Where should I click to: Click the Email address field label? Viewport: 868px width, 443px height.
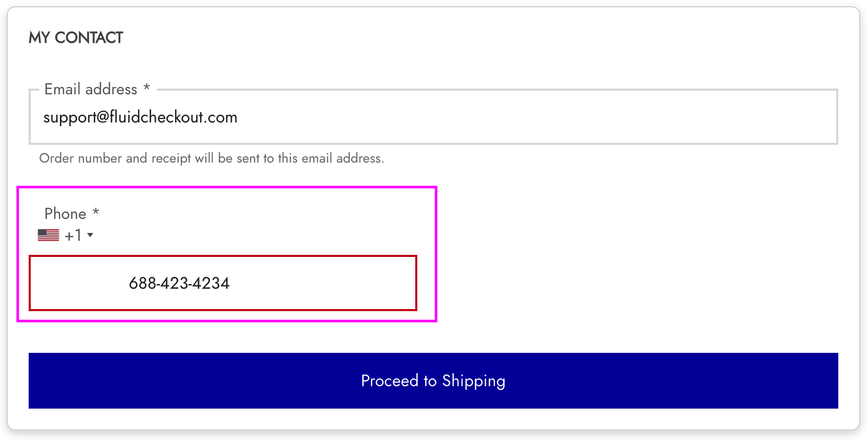(x=91, y=90)
